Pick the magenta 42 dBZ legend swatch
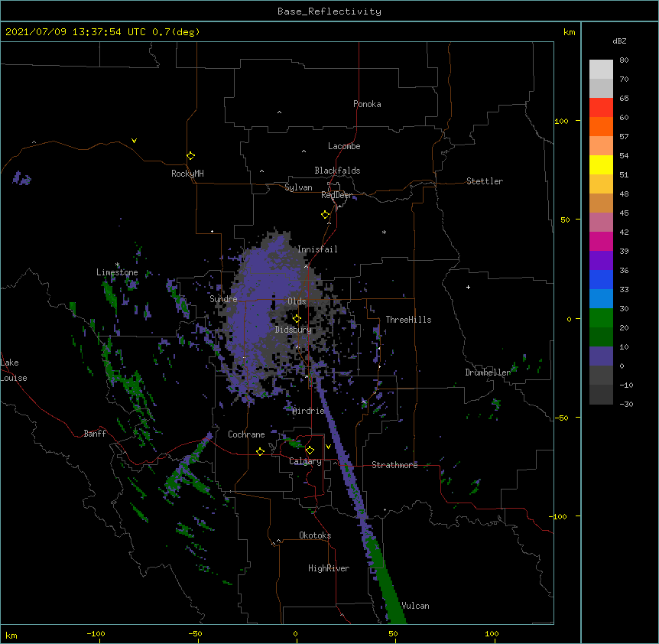659x644 pixels. point(601,241)
